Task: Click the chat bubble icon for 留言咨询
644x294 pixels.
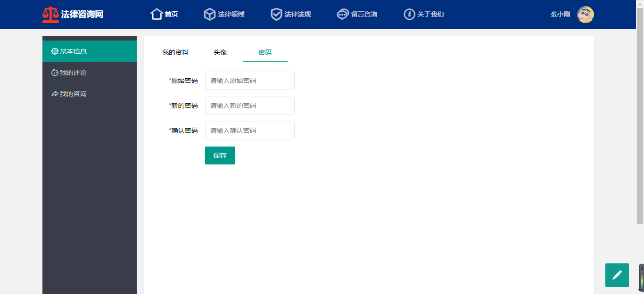Action: pyautogui.click(x=343, y=14)
